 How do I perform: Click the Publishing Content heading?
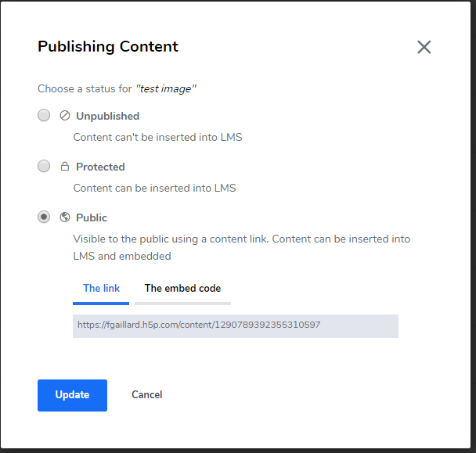[108, 47]
